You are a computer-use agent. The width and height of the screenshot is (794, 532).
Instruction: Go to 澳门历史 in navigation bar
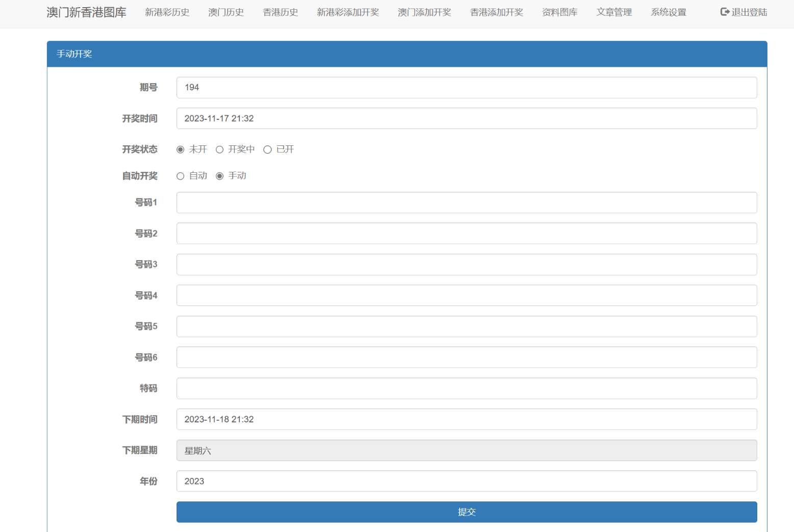point(226,12)
